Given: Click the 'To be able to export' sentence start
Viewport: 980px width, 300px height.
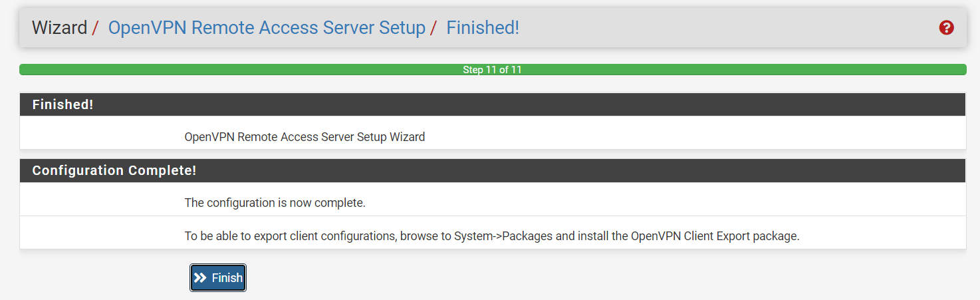Looking at the screenshot, I should pos(226,236).
